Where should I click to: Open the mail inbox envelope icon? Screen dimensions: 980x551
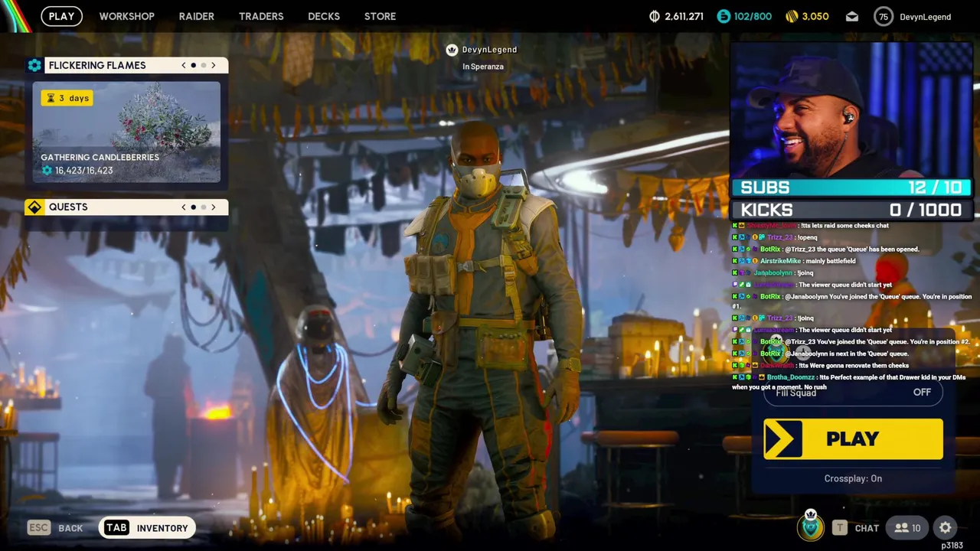pyautogui.click(x=852, y=16)
